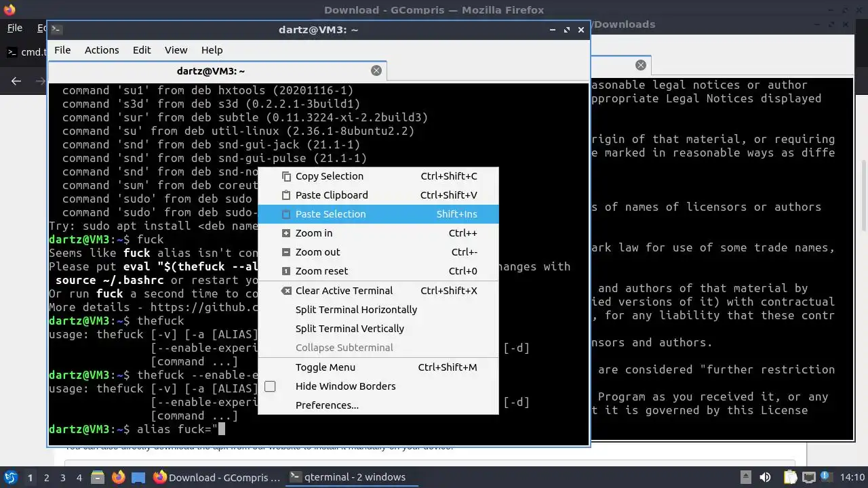
Task: Choose Zoom reset in the context menu
Action: tap(378, 270)
